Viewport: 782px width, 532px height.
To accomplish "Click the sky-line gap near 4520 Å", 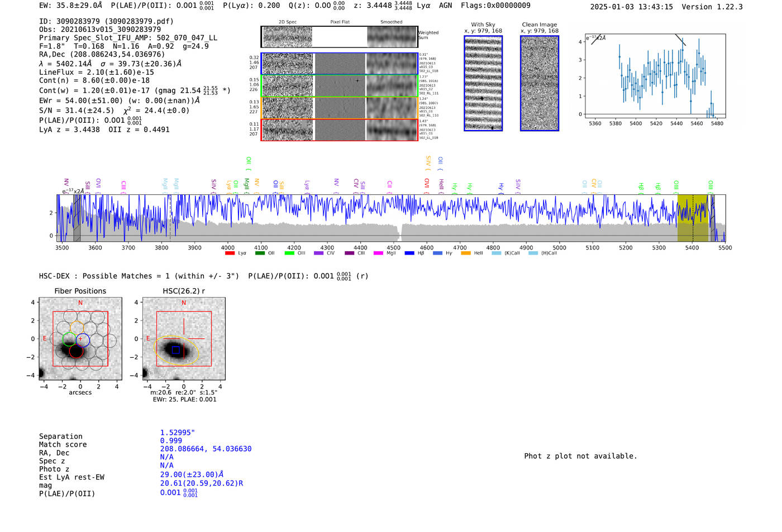I will 398,231.
